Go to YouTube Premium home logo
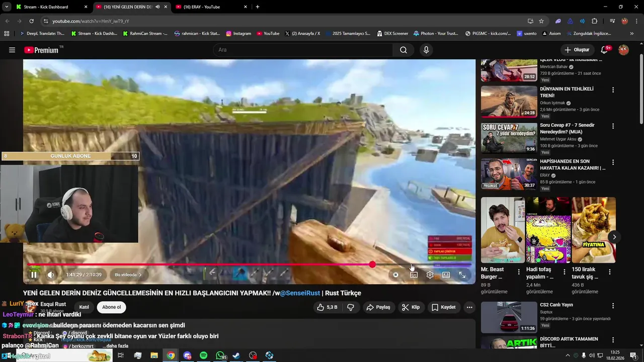This screenshot has width=644, height=362. (x=41, y=50)
